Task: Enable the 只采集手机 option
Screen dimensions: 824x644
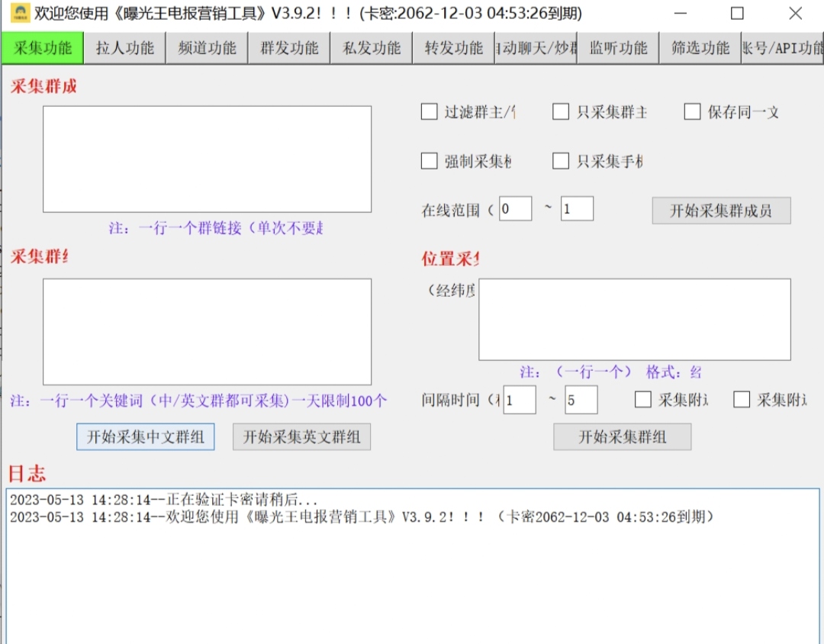Action: pyautogui.click(x=560, y=160)
